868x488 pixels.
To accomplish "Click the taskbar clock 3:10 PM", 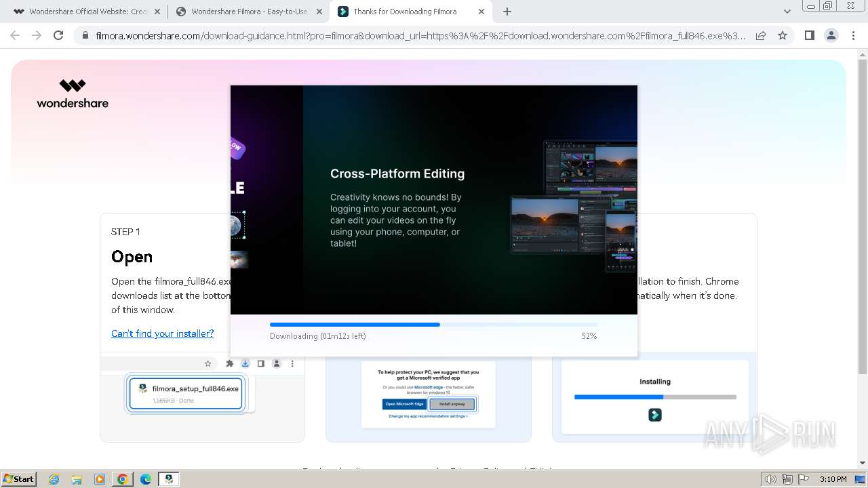I will 833,479.
